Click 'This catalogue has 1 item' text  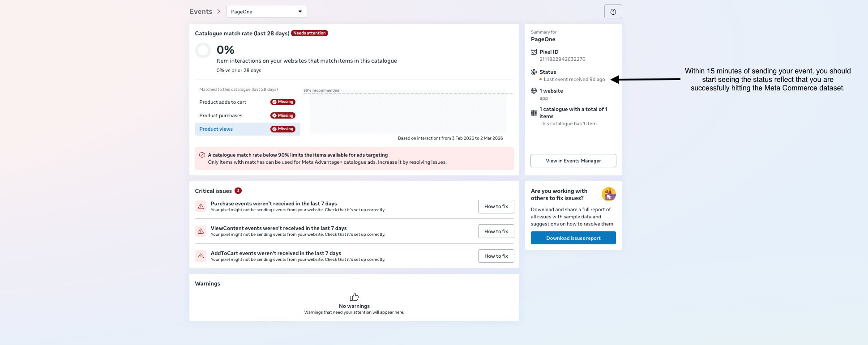[x=568, y=124]
